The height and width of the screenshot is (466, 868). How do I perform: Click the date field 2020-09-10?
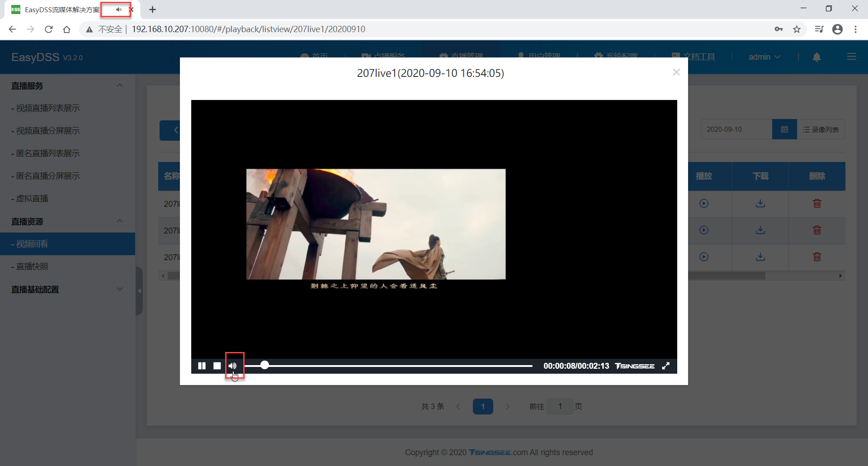736,129
